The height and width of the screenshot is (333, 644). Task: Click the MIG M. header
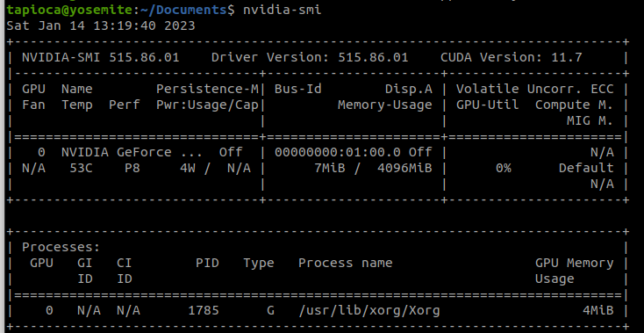590,121
